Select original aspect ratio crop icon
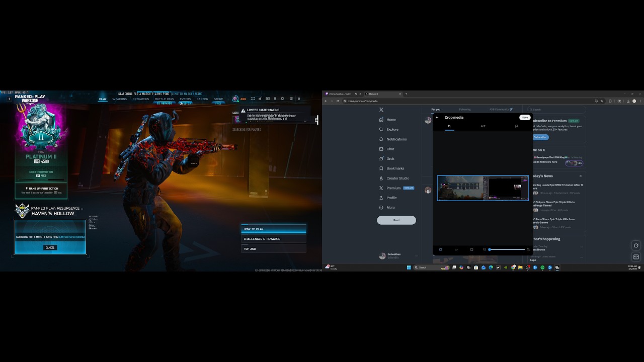This screenshot has height=362, width=644. coord(440,249)
